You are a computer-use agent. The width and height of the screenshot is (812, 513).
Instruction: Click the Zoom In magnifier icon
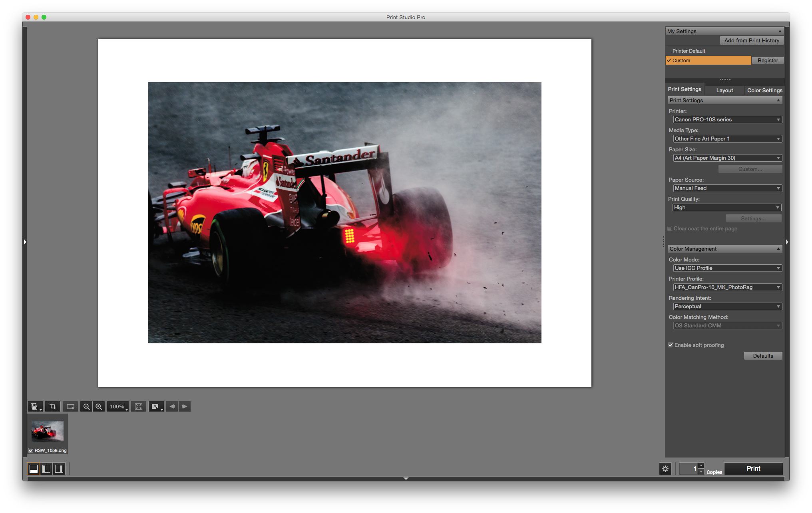click(x=98, y=406)
